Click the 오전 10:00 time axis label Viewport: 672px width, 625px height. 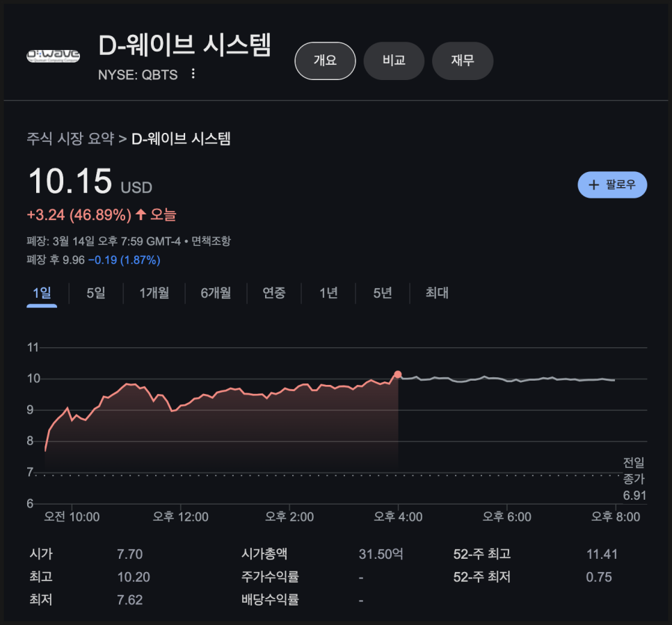[72, 517]
